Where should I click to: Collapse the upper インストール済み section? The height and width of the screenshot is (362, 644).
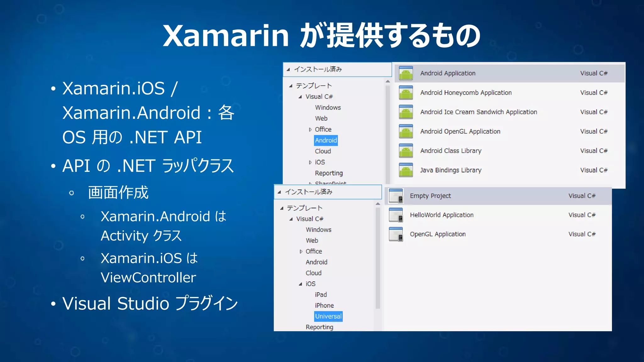point(288,69)
